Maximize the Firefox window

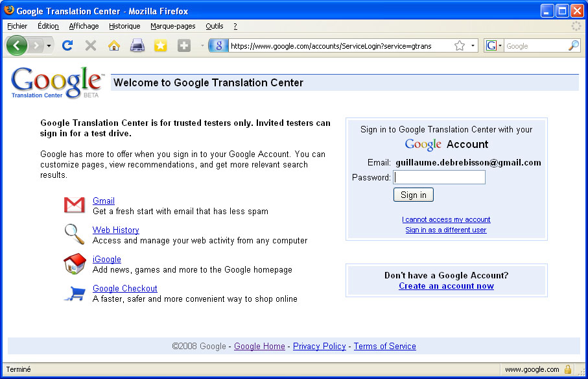[x=562, y=11]
